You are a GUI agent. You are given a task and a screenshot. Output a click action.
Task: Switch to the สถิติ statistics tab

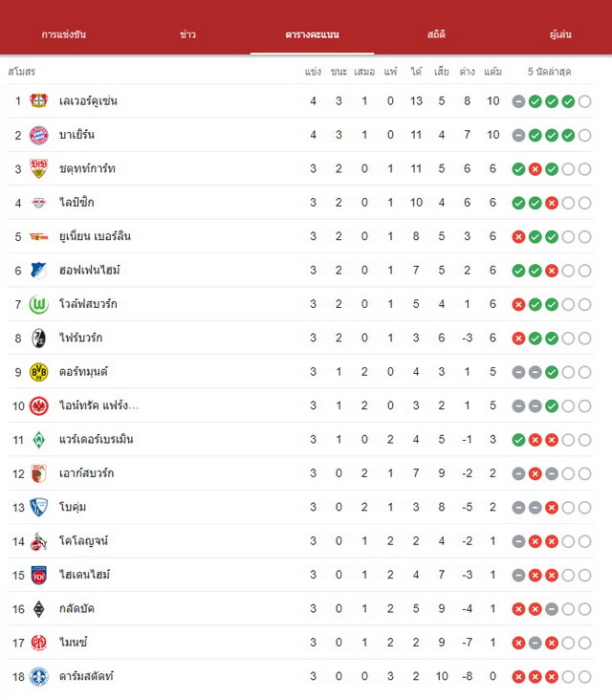pyautogui.click(x=436, y=34)
